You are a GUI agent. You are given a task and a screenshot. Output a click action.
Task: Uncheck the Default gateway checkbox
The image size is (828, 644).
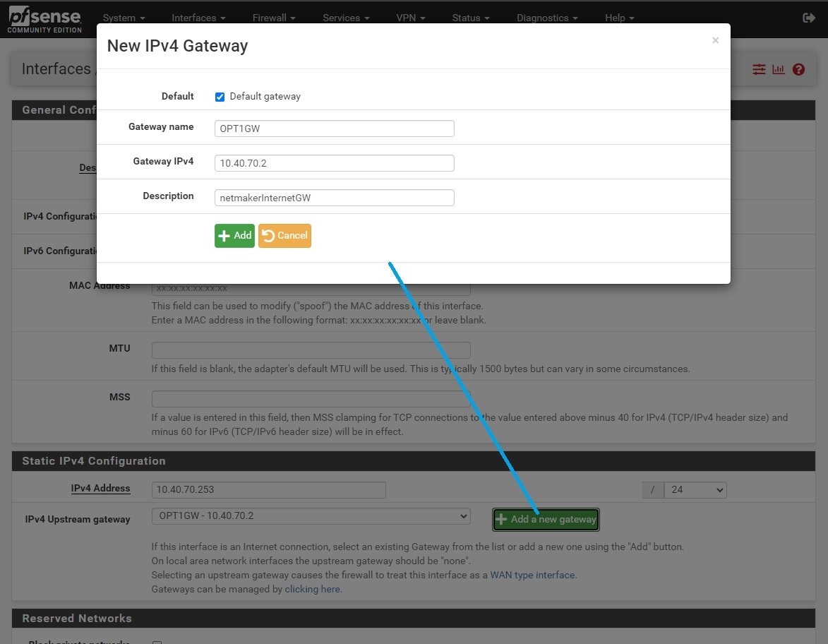[x=220, y=97]
